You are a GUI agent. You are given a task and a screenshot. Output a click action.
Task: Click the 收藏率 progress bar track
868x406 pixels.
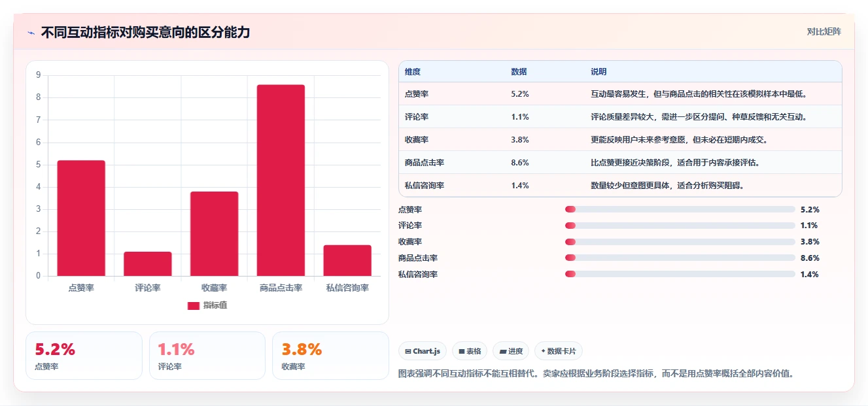[x=680, y=242]
